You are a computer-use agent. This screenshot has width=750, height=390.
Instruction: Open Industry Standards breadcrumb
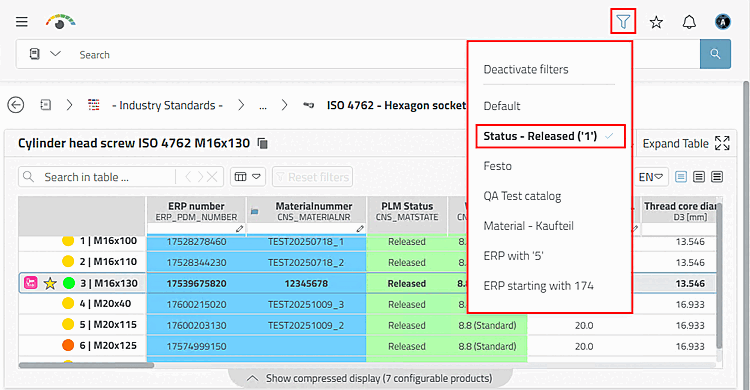pyautogui.click(x=167, y=105)
